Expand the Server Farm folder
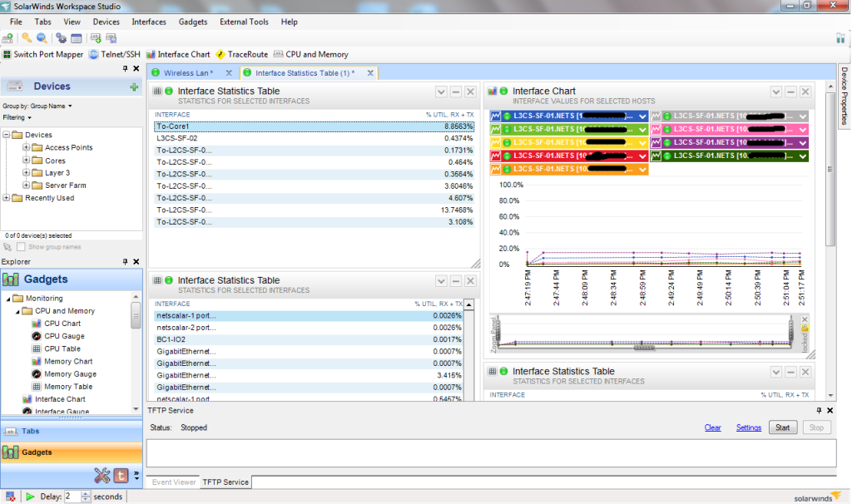852x504 pixels. tap(26, 185)
